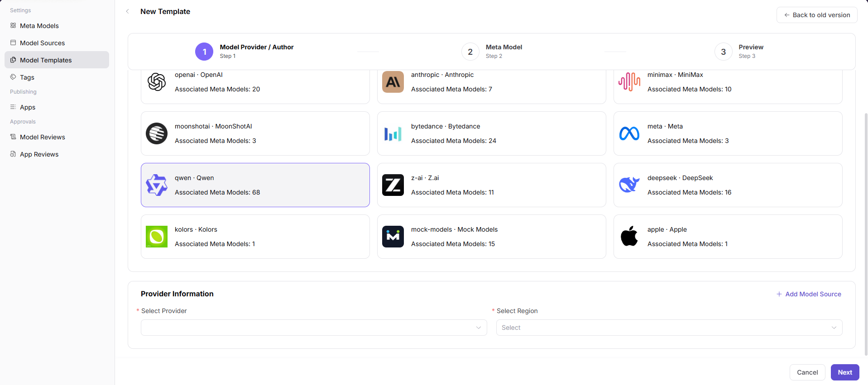Select the anthropic · Anthropic provider card

pos(492,86)
